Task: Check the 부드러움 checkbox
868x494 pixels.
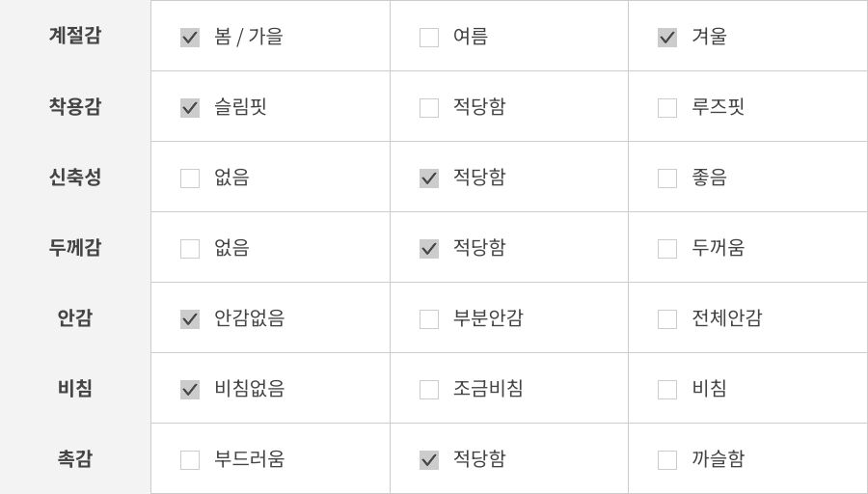Action: (190, 460)
